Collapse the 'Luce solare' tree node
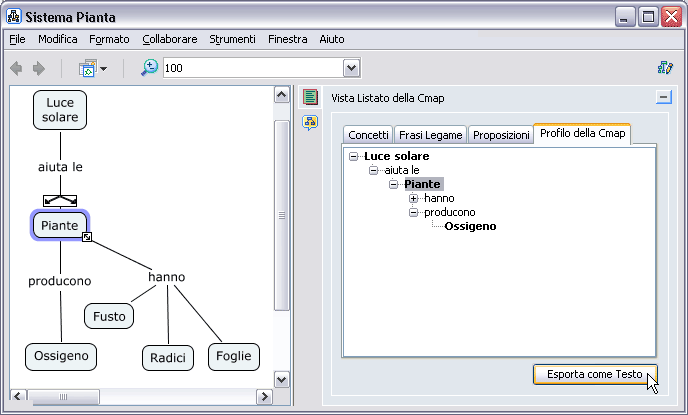 tap(353, 156)
